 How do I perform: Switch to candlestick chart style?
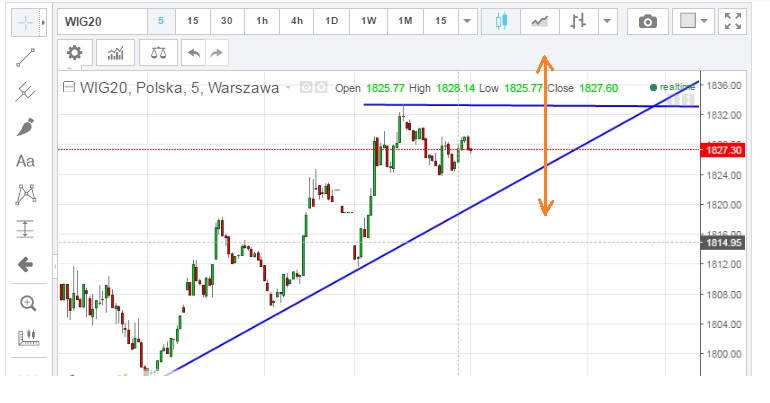point(501,21)
